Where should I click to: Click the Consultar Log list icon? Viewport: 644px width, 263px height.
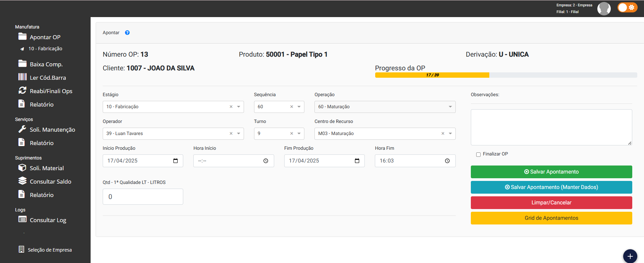pos(22,219)
